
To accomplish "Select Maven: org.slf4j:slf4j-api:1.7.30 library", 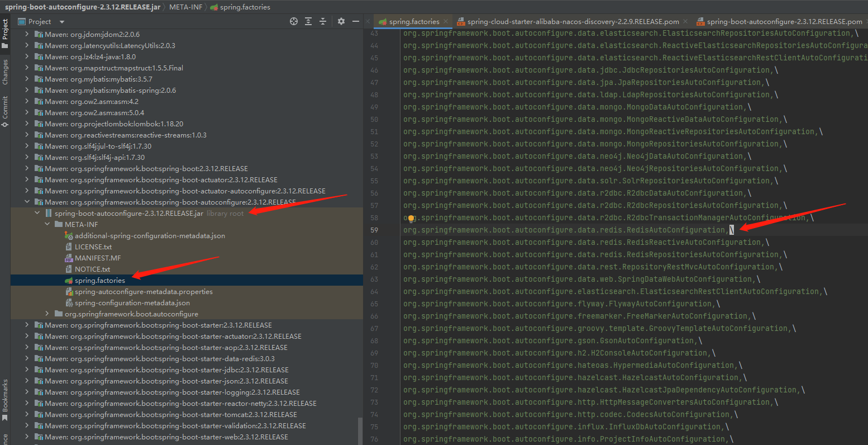I will [94, 157].
